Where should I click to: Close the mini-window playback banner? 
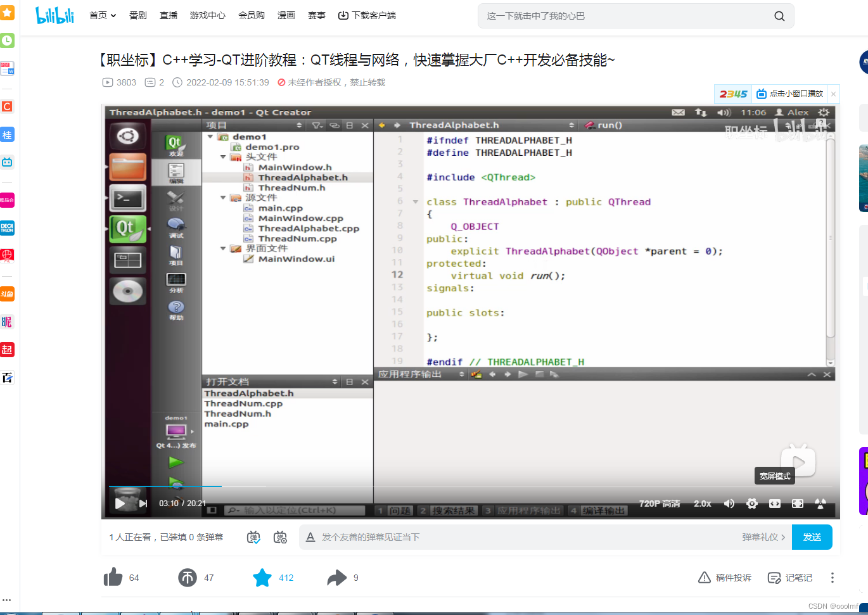click(834, 94)
